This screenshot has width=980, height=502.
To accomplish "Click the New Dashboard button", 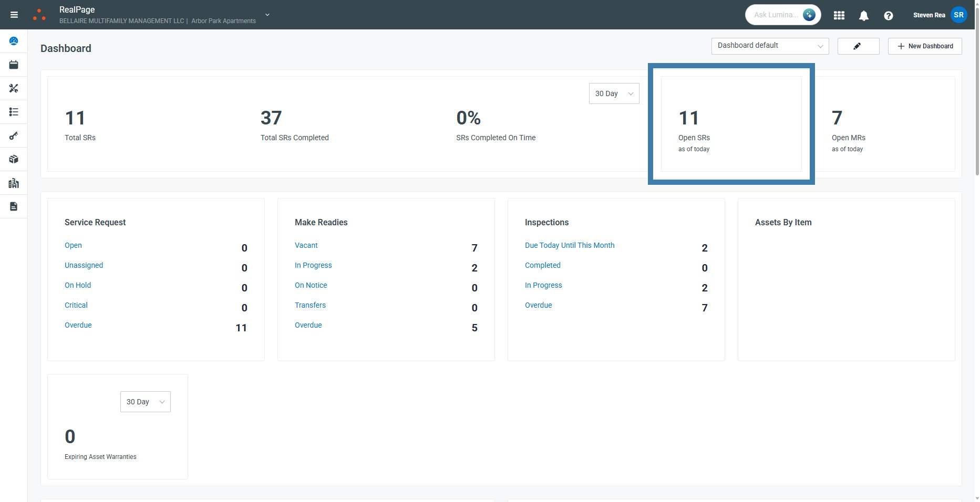I will (x=925, y=46).
